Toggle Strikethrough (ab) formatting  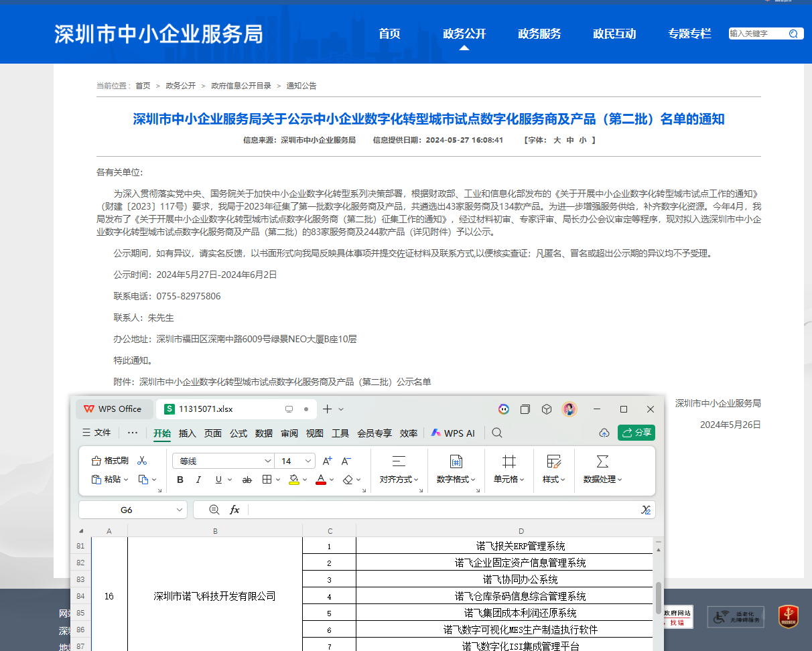click(x=247, y=480)
